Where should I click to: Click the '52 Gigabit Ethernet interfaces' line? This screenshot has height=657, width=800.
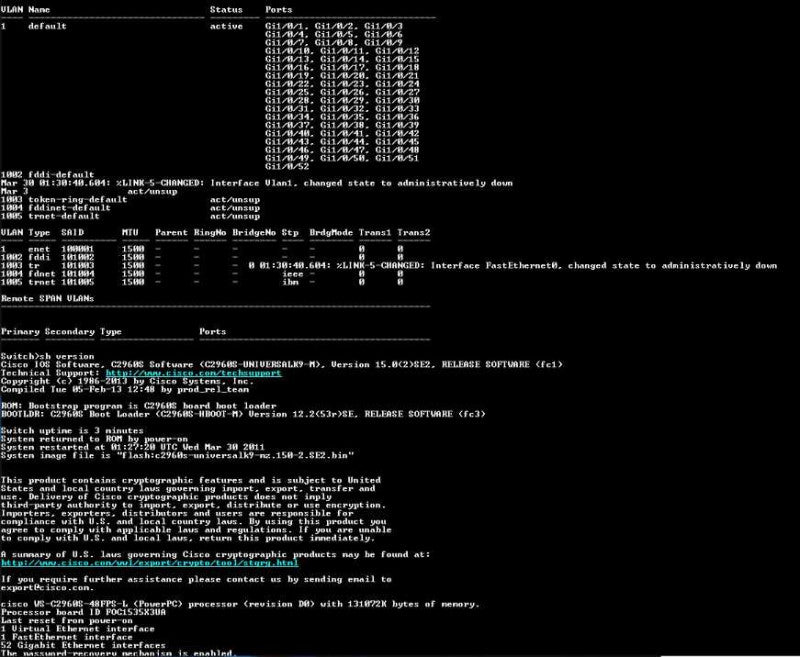pos(83,645)
